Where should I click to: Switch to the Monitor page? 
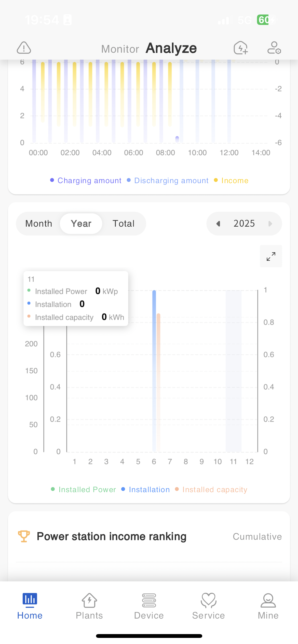pyautogui.click(x=120, y=49)
